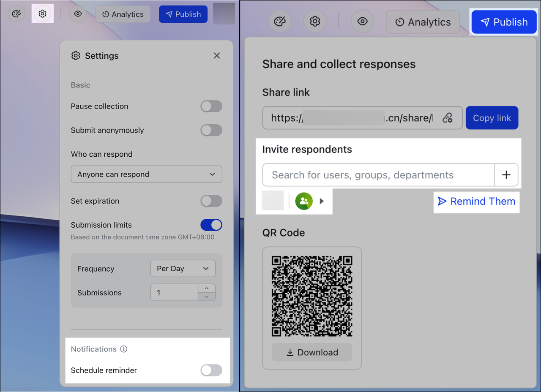Click preview eye icon in right panel toolbar
Screen dimensions: 541x392
pos(363,22)
